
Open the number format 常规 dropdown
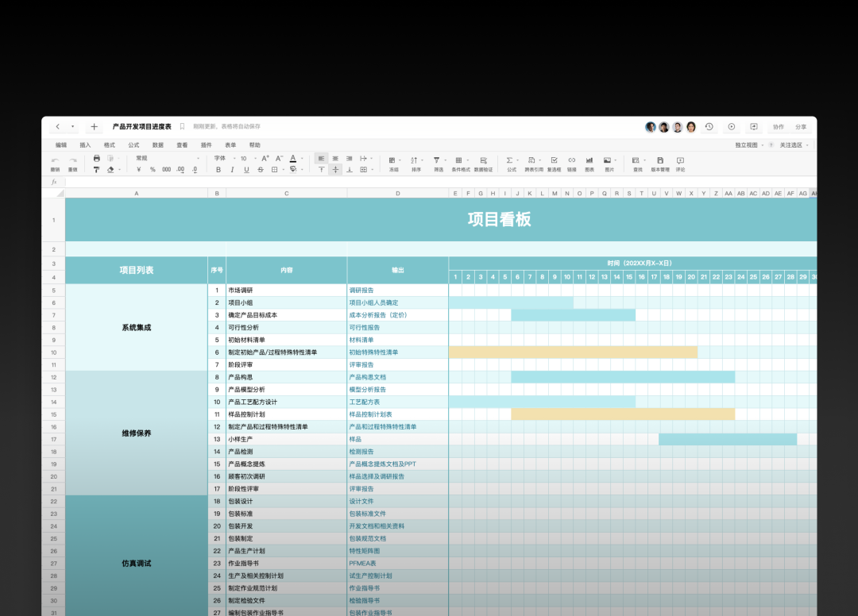tap(167, 159)
